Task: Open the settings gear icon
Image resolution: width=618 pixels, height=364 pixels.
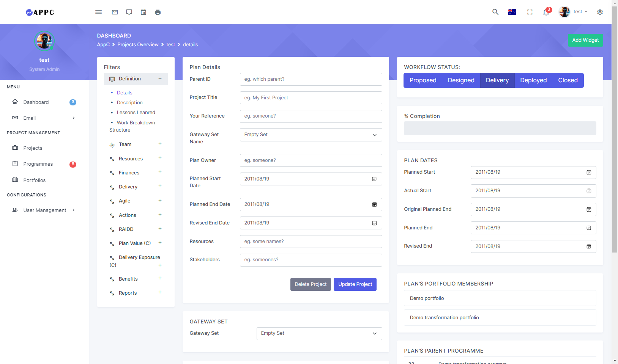Action: pyautogui.click(x=600, y=12)
